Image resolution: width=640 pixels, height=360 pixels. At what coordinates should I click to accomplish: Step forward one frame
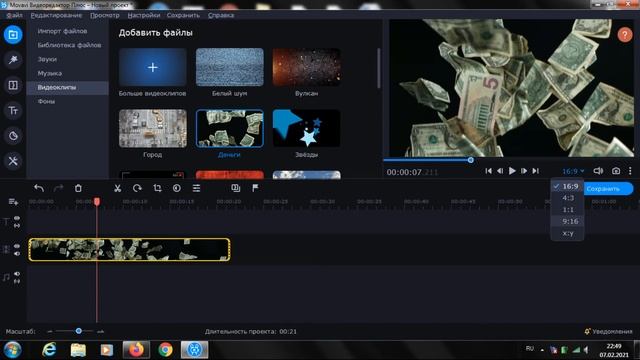click(524, 171)
